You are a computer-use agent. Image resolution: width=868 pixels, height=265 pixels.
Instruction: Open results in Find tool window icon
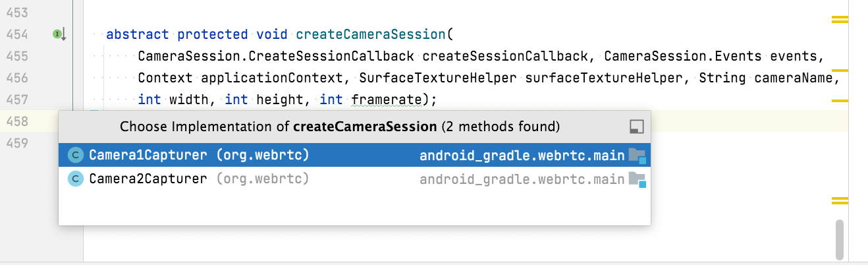(636, 127)
